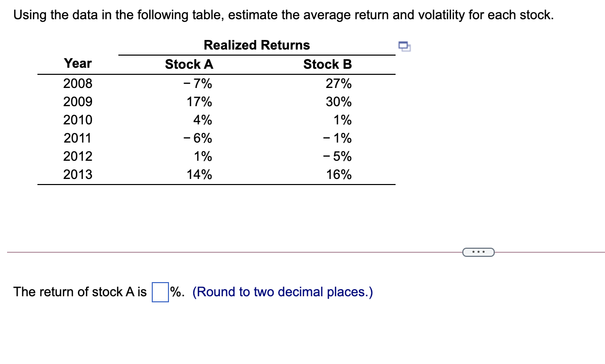Click the Round to two decimal places link

click(x=283, y=292)
